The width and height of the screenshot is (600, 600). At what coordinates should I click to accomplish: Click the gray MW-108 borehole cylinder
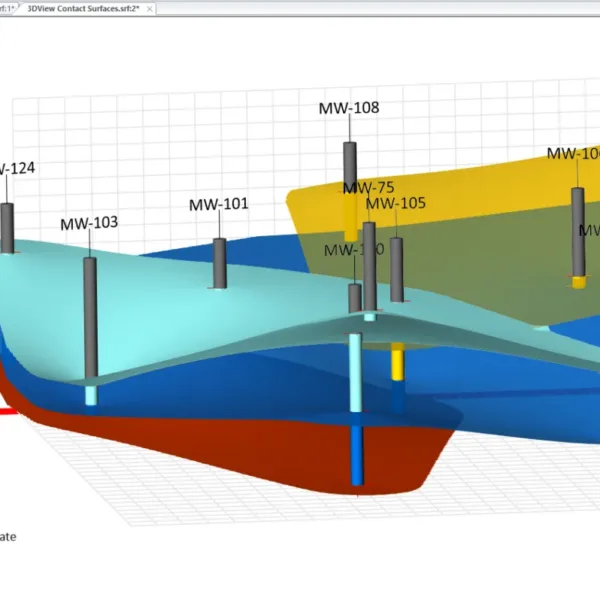pos(350,166)
